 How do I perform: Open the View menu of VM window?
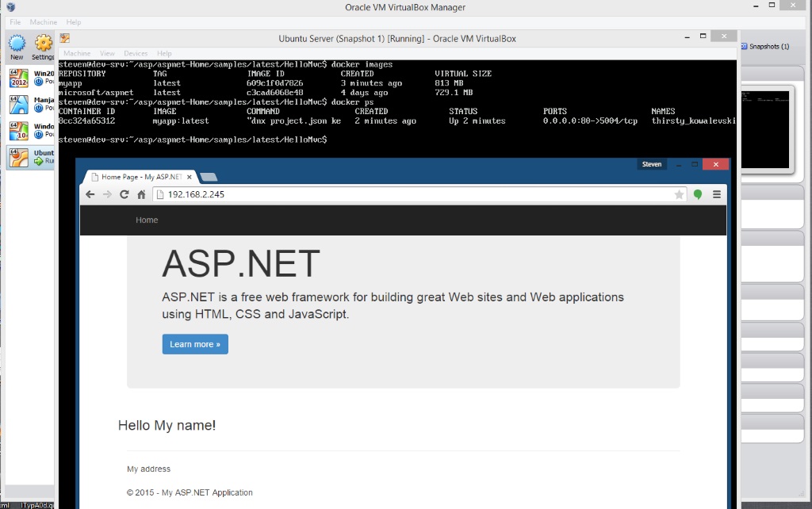pos(107,53)
